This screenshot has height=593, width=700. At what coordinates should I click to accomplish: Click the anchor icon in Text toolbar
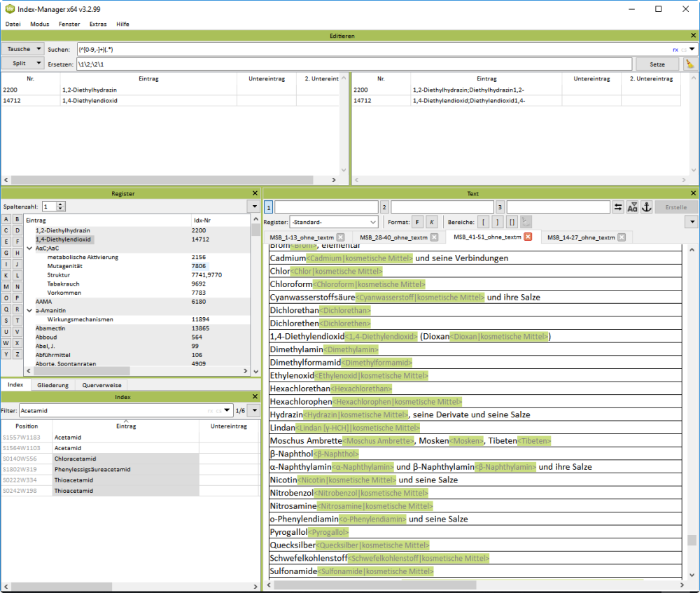(647, 207)
